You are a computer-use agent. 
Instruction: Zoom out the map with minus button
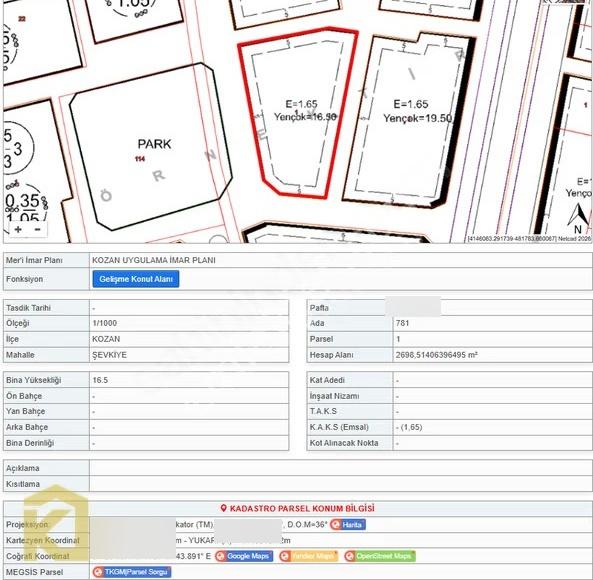37,229
